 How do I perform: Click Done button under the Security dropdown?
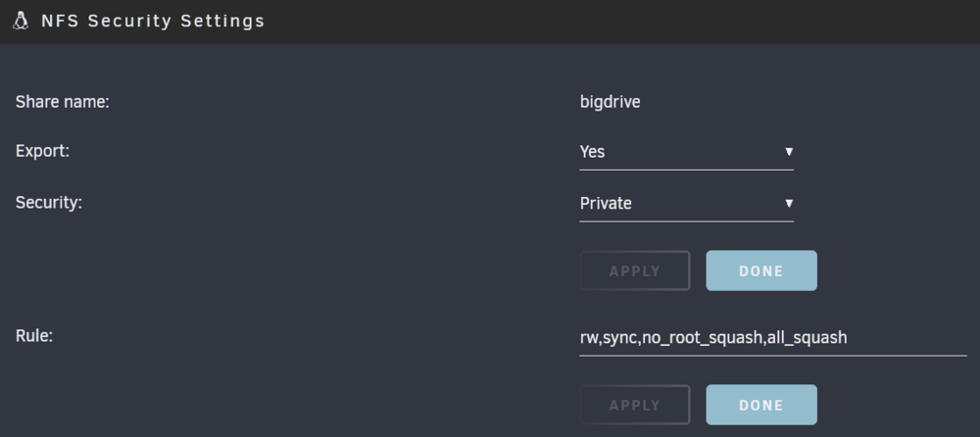coord(761,270)
